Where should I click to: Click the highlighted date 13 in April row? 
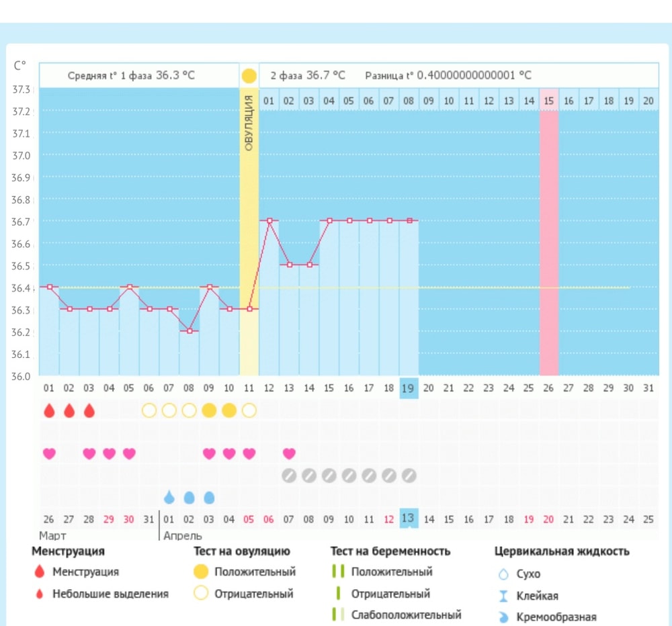(x=409, y=519)
